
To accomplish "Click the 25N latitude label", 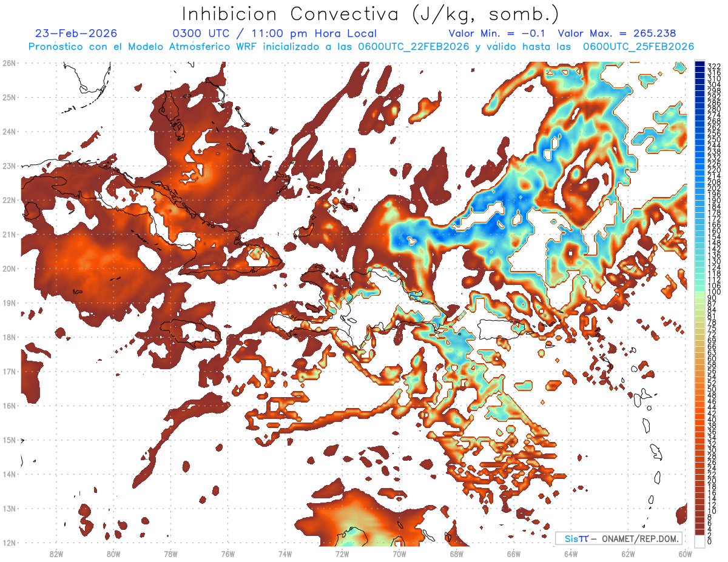I will [8, 97].
